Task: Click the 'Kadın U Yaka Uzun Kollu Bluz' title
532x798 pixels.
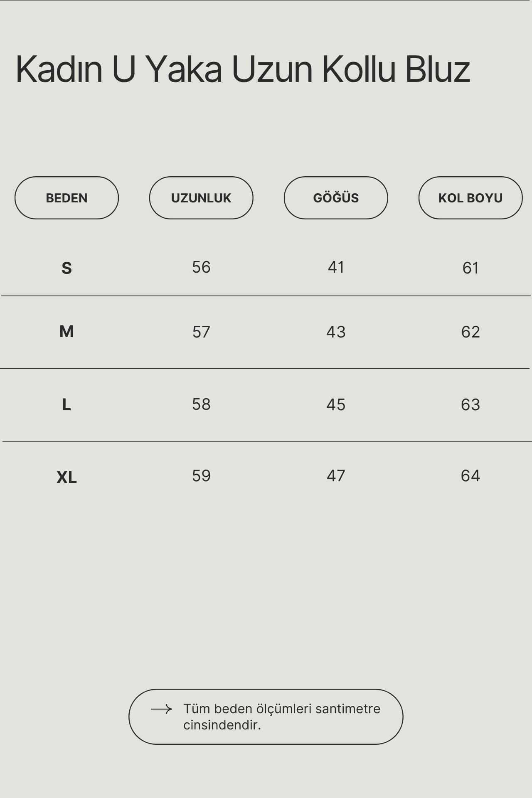Action: (x=243, y=69)
